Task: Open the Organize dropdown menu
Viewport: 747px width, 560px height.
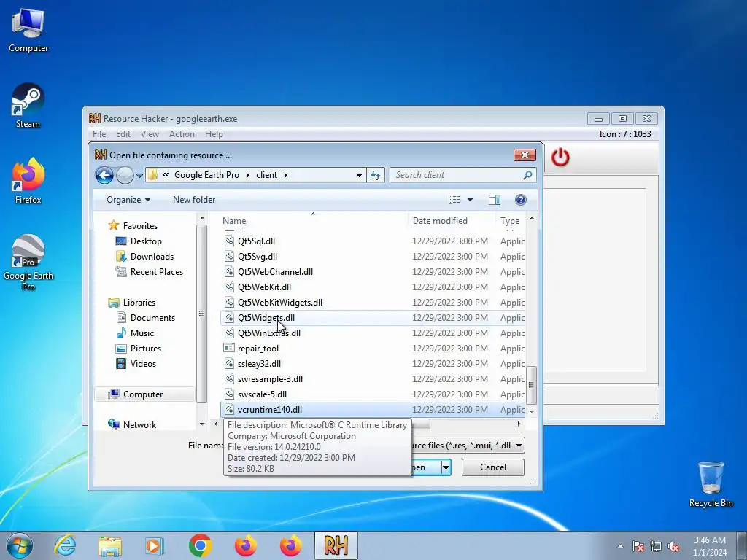Action: click(x=128, y=200)
